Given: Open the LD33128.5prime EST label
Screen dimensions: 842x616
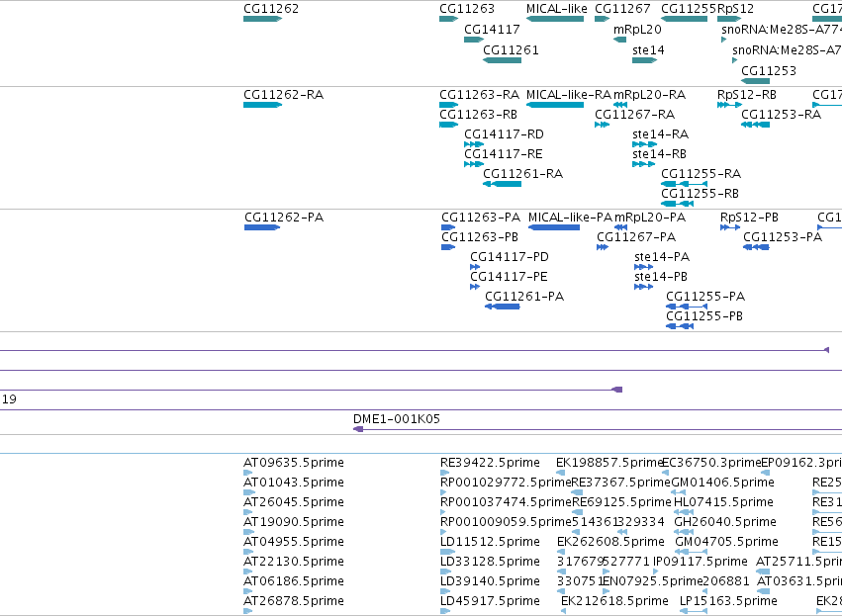Looking at the screenshot, I should pyautogui.click(x=490, y=562).
